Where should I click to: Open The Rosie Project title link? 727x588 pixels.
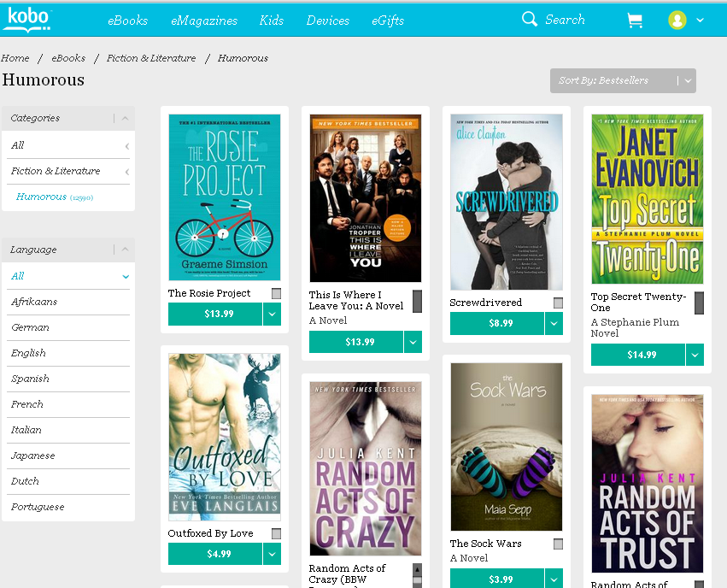[x=209, y=293]
